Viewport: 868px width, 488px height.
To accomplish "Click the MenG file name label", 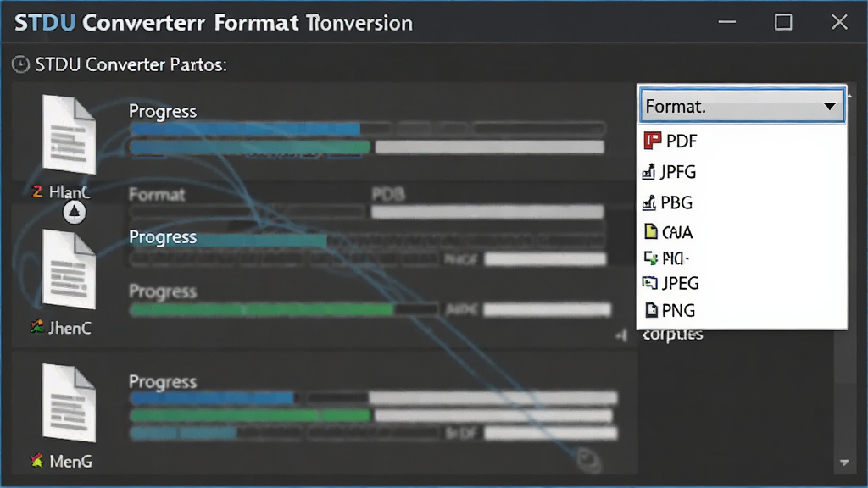I will [x=71, y=462].
